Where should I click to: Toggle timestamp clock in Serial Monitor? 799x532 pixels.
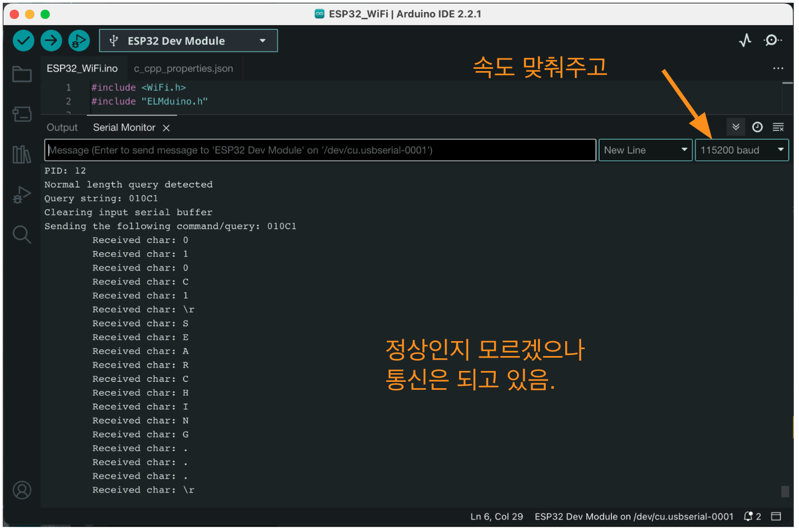(x=757, y=127)
